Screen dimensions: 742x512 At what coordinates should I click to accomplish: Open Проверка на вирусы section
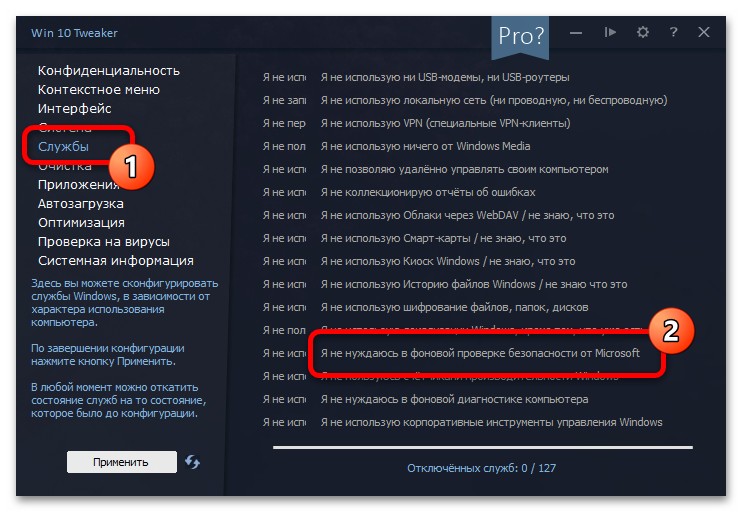(x=104, y=241)
